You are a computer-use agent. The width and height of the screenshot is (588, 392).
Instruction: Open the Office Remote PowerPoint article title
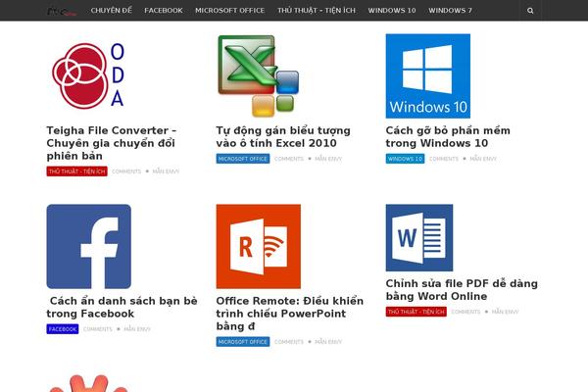pos(289,314)
